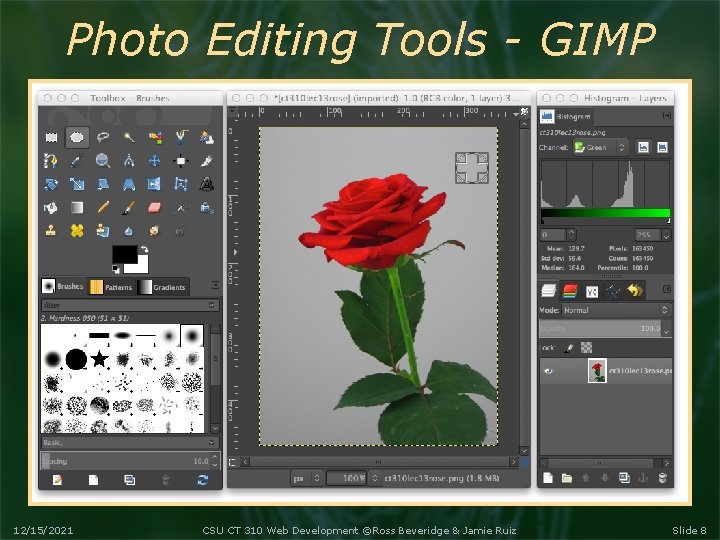The width and height of the screenshot is (720, 540).
Task: Select the Blur/Sharpen droplet tool
Action: (x=129, y=231)
